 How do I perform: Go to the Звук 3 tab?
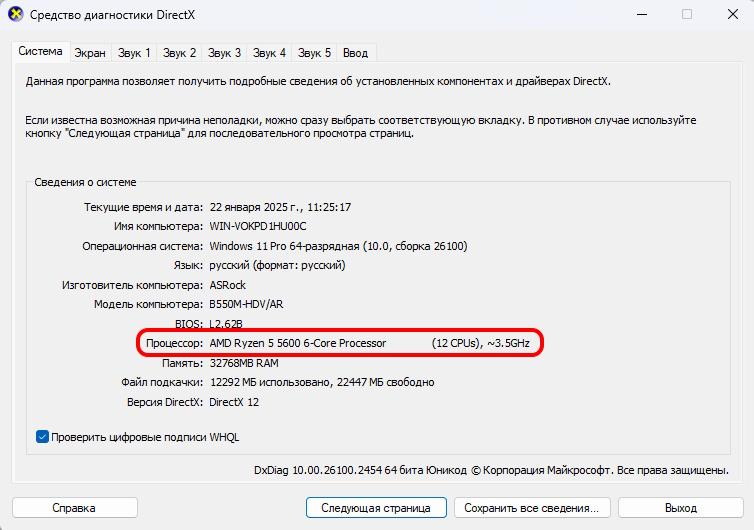[224, 53]
